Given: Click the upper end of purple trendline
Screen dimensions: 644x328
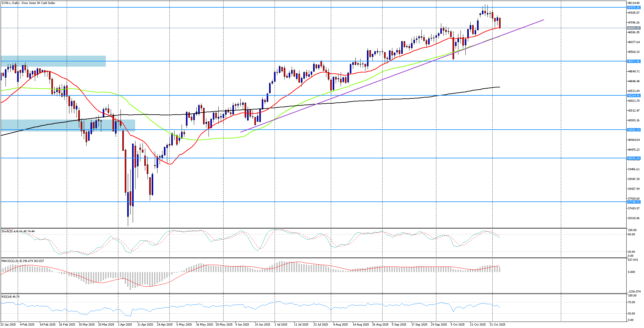Looking at the screenshot, I should pos(543,20).
